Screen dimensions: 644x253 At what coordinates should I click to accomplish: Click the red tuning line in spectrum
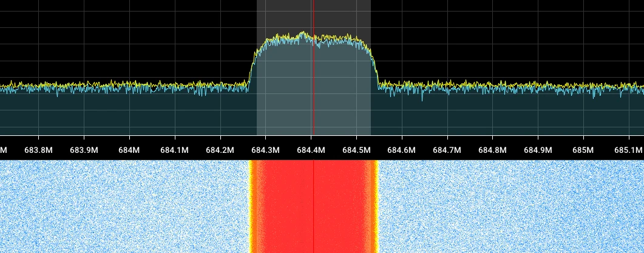tap(313, 68)
